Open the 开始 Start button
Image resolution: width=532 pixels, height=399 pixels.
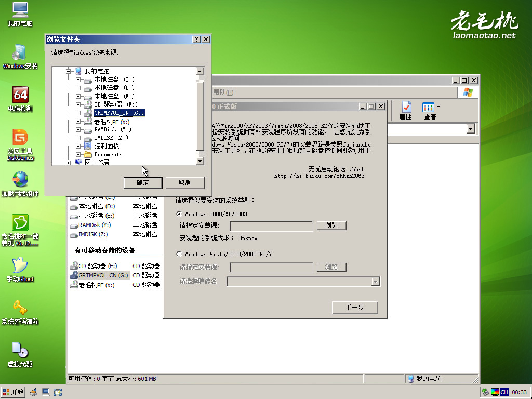[x=13, y=392]
